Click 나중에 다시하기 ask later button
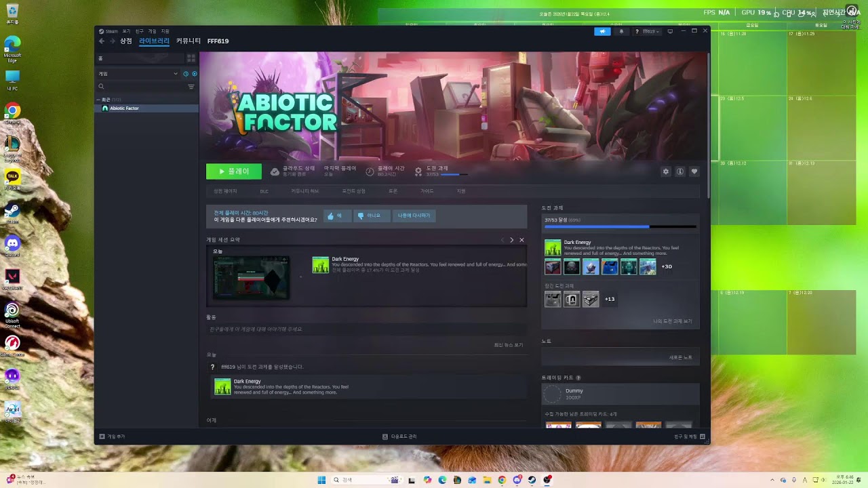The width and height of the screenshot is (868, 488). pyautogui.click(x=414, y=216)
